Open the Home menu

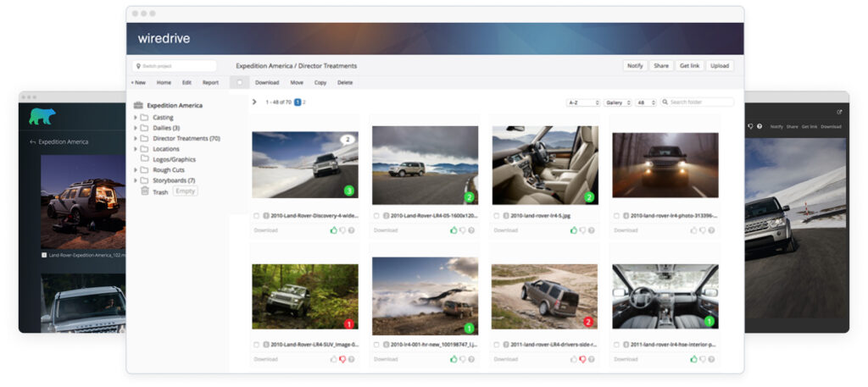coord(164,82)
